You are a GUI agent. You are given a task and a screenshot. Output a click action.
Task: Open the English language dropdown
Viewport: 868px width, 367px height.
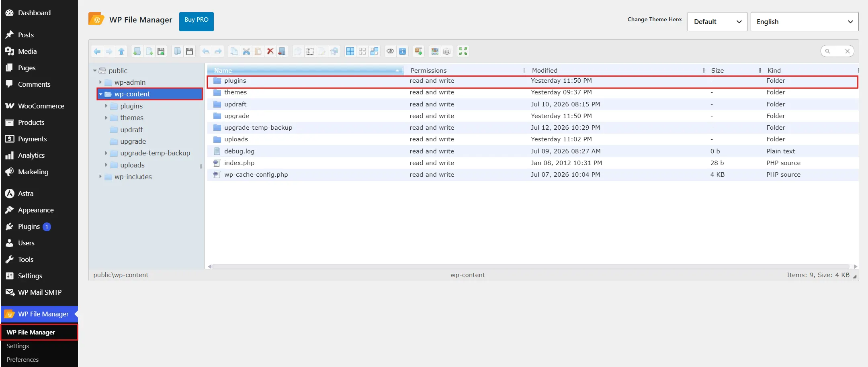pos(805,22)
